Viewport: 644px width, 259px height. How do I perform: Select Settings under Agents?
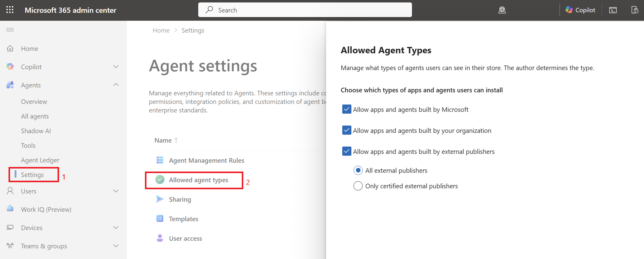pos(32,175)
